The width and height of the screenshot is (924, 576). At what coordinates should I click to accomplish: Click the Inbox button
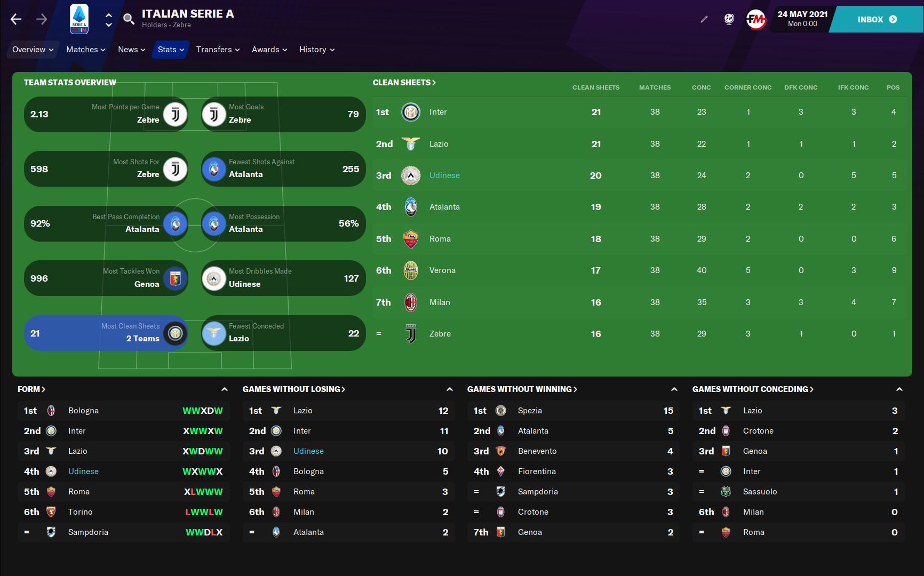(877, 19)
